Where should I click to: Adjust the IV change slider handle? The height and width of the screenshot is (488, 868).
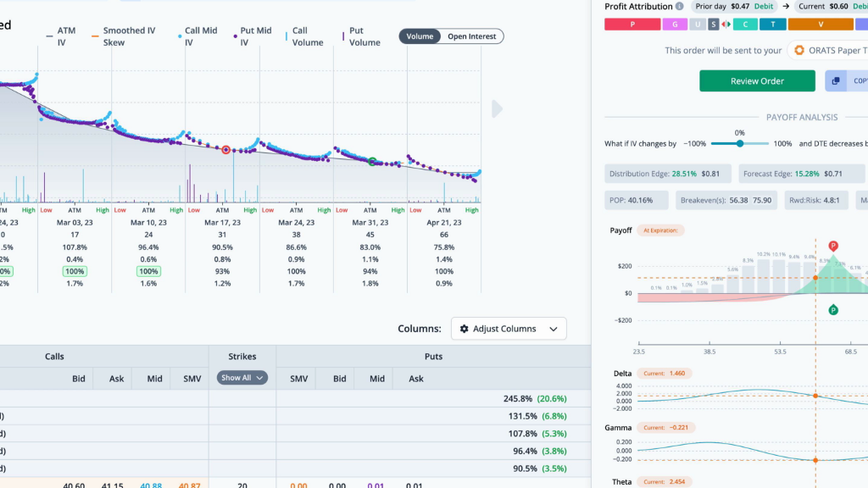[740, 144]
